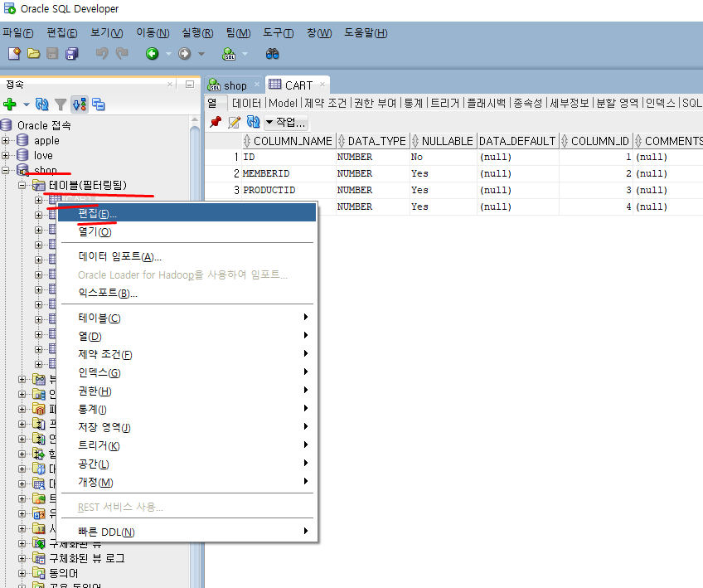Screen dimensions: 703x588
Task: Open the 제약 조건(F) submenu
Action: (187, 354)
